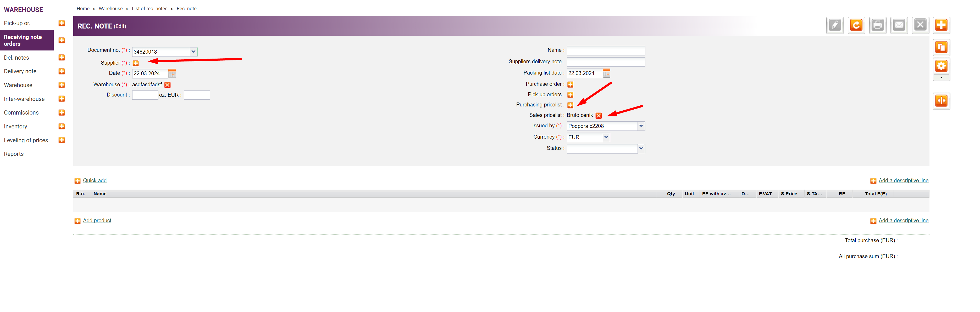Remove the asdfasdfadsf warehouse selection
Viewport: 980px width, 312px height.
[x=167, y=85]
